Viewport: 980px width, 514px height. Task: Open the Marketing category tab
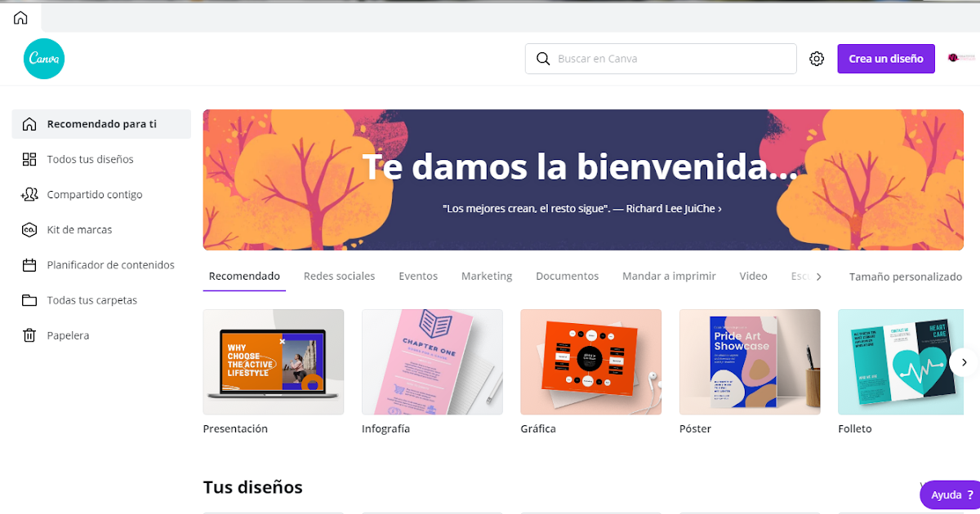486,276
